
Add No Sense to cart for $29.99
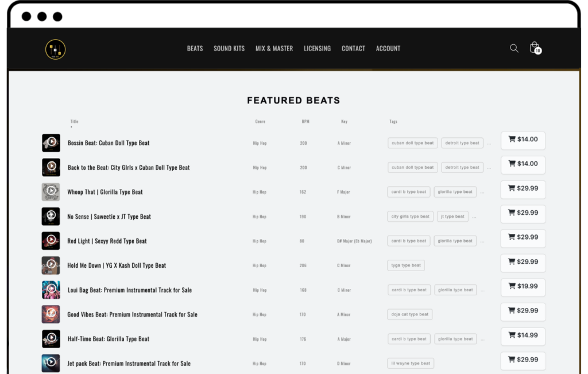coord(523,214)
